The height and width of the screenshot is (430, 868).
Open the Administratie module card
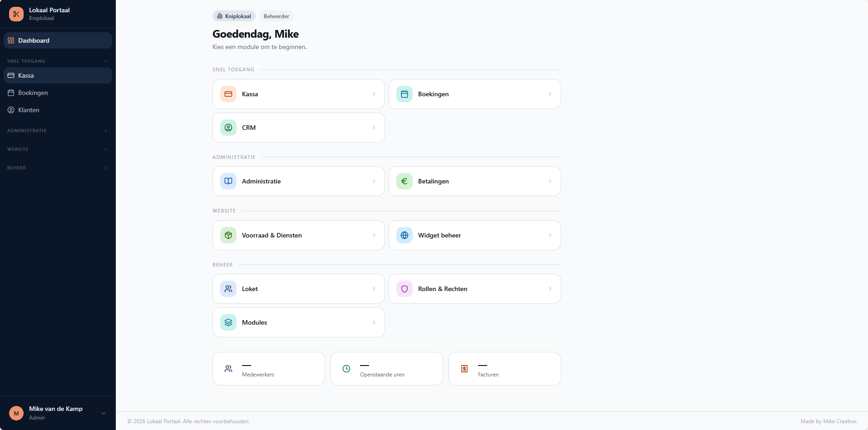click(x=299, y=181)
